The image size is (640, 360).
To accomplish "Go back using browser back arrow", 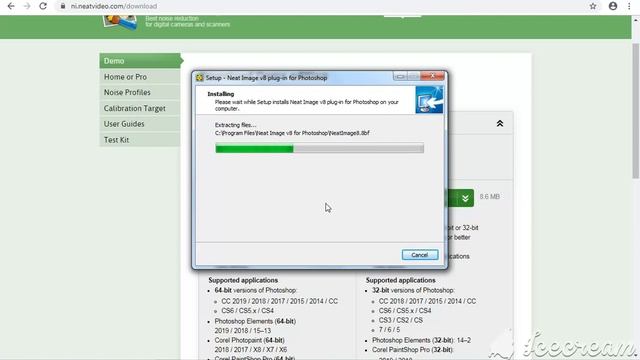I will (11, 6).
